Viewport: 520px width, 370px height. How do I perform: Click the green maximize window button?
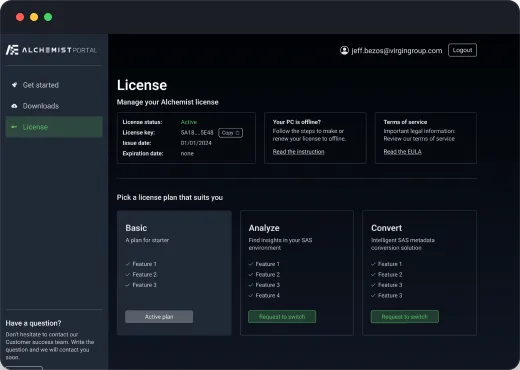coord(48,17)
